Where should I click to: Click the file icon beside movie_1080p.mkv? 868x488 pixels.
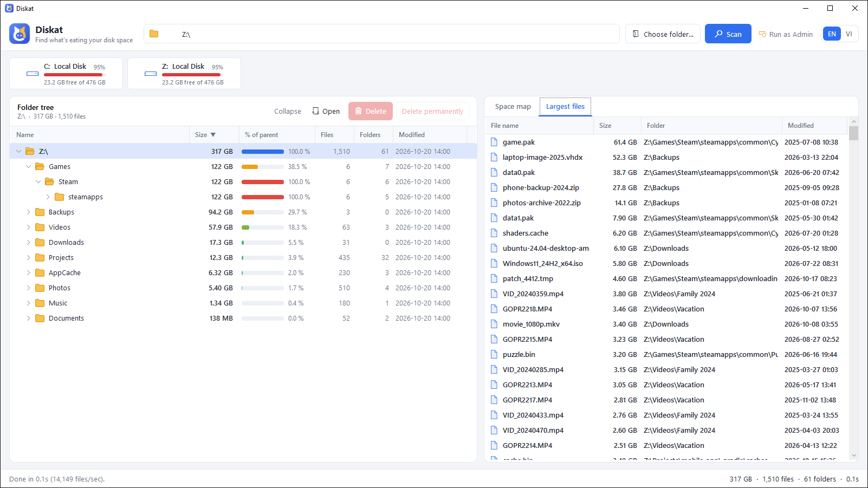pos(494,324)
